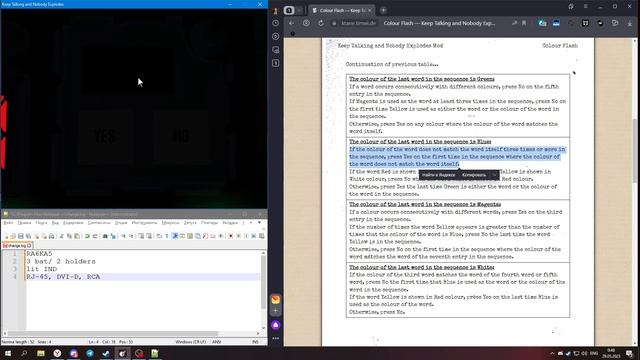The image size is (640, 360).
Task: Click line 'lit IND' in editor
Action: point(42,269)
